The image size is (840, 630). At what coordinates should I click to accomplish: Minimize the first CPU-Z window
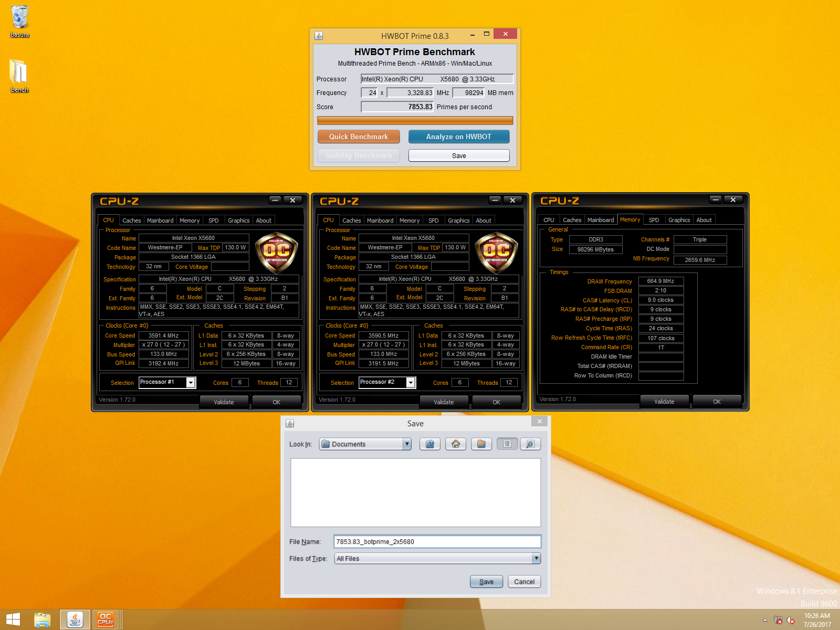(276, 200)
